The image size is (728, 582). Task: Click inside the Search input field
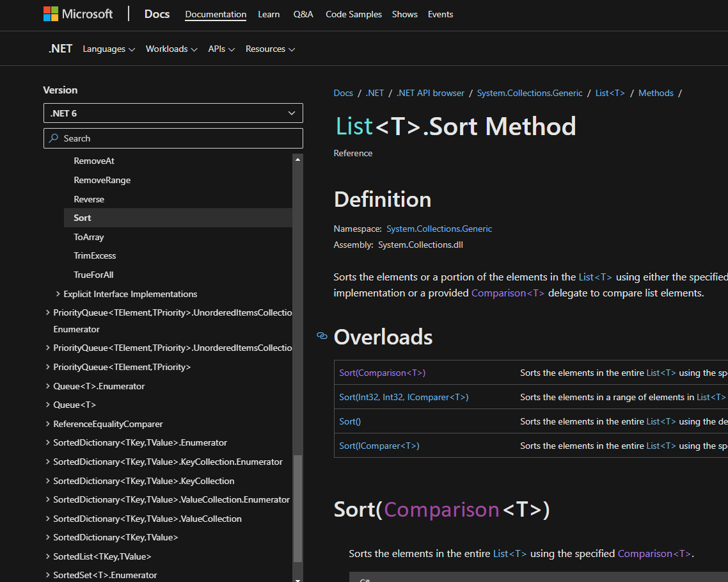coord(173,138)
